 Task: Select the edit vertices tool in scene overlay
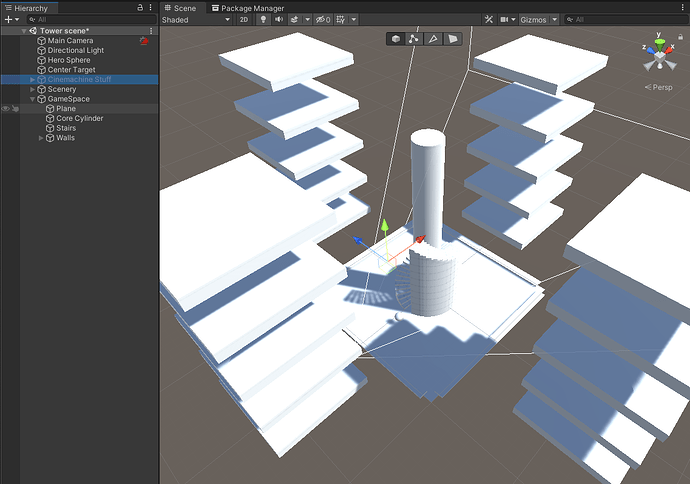[x=414, y=39]
